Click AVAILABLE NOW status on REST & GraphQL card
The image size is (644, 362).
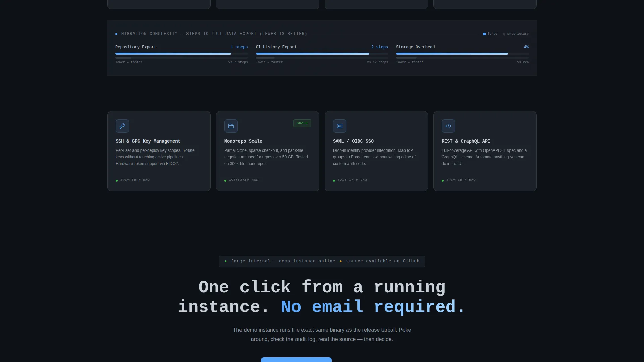pyautogui.click(x=459, y=181)
